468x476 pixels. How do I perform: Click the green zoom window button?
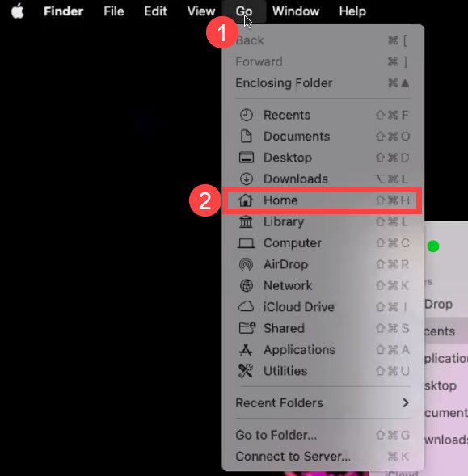[x=433, y=246]
